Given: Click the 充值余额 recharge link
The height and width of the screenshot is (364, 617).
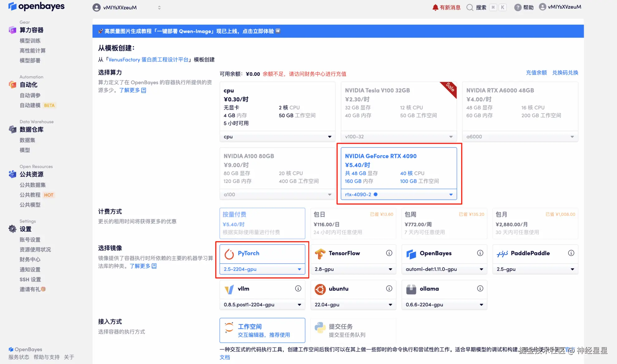Looking at the screenshot, I should click(536, 73).
